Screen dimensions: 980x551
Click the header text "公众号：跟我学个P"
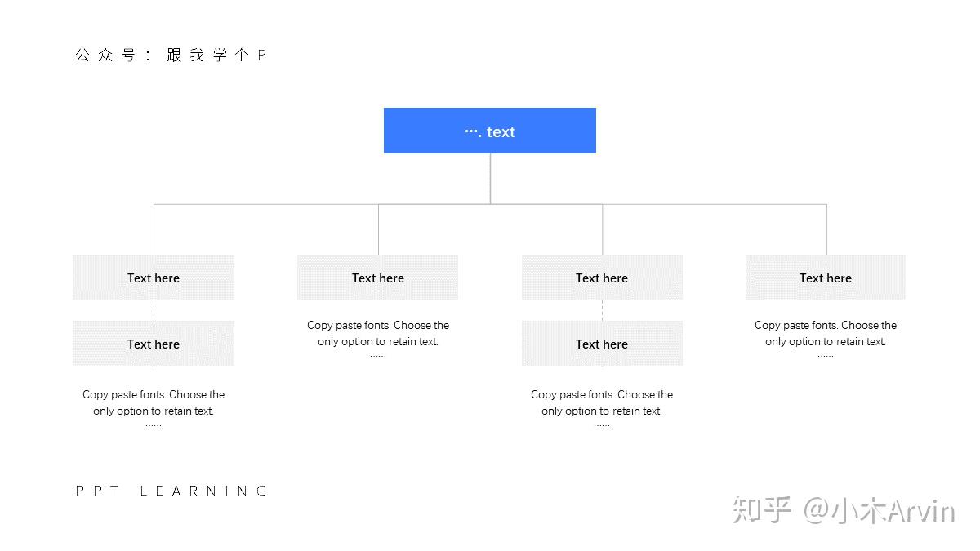point(171,56)
